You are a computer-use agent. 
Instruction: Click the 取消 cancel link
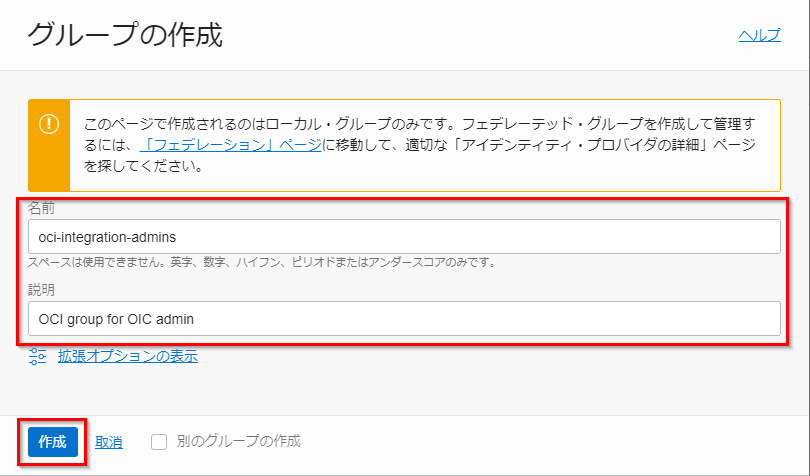(x=109, y=442)
